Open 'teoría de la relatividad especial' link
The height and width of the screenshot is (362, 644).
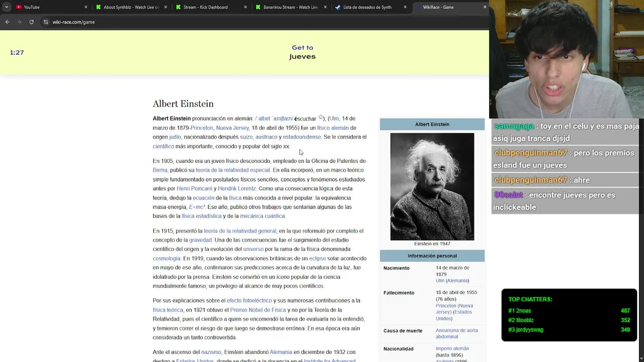tap(233, 170)
